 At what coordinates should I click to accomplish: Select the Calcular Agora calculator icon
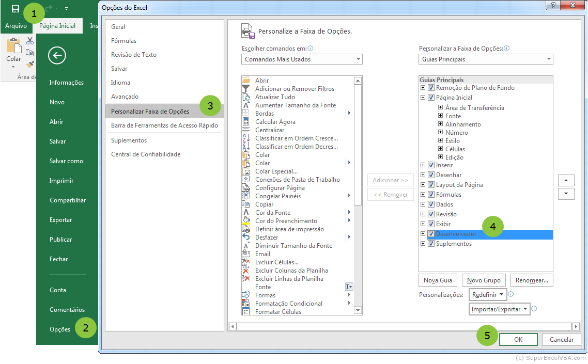coord(246,121)
